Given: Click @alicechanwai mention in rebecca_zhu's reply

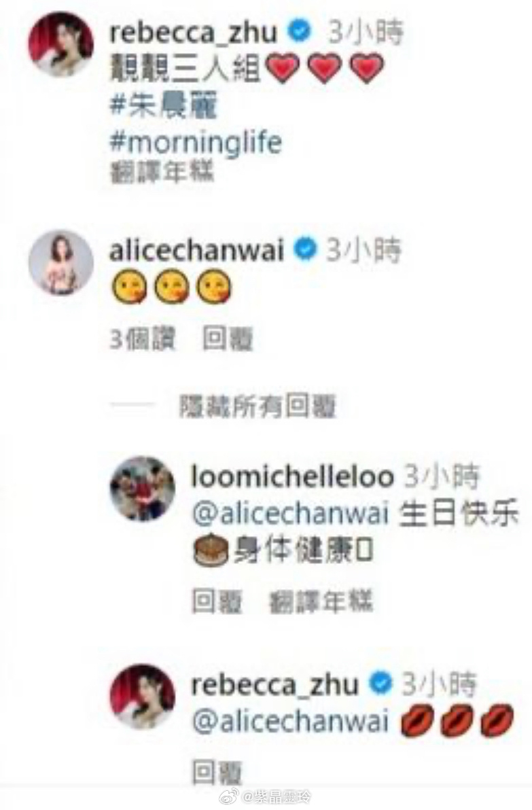Looking at the screenshot, I should [290, 721].
